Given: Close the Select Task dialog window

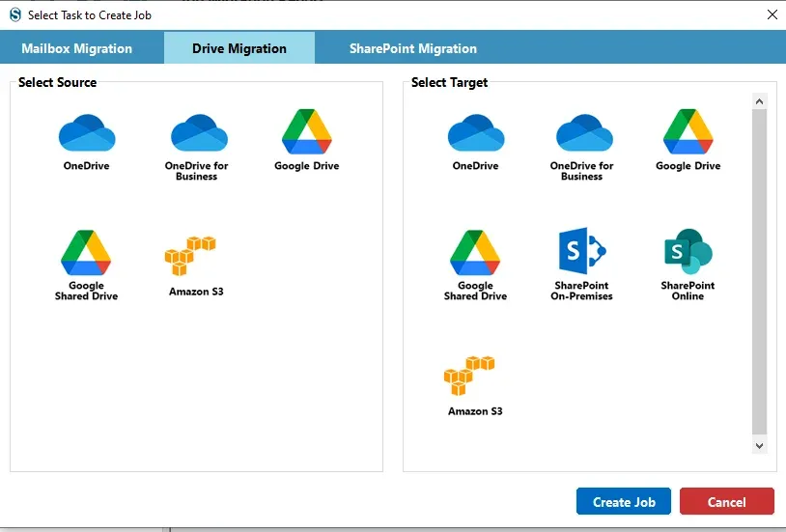Looking at the screenshot, I should click(x=772, y=14).
